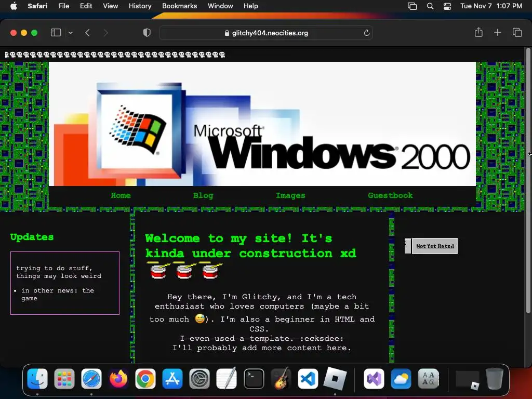The width and height of the screenshot is (532, 399).
Task: Open the Blog page link
Action: click(x=203, y=195)
